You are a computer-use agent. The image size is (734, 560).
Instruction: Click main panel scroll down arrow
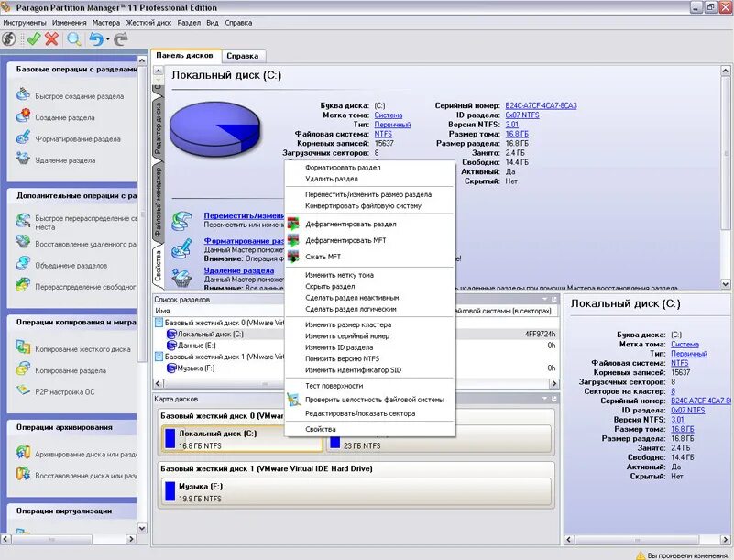pyautogui.click(x=725, y=284)
